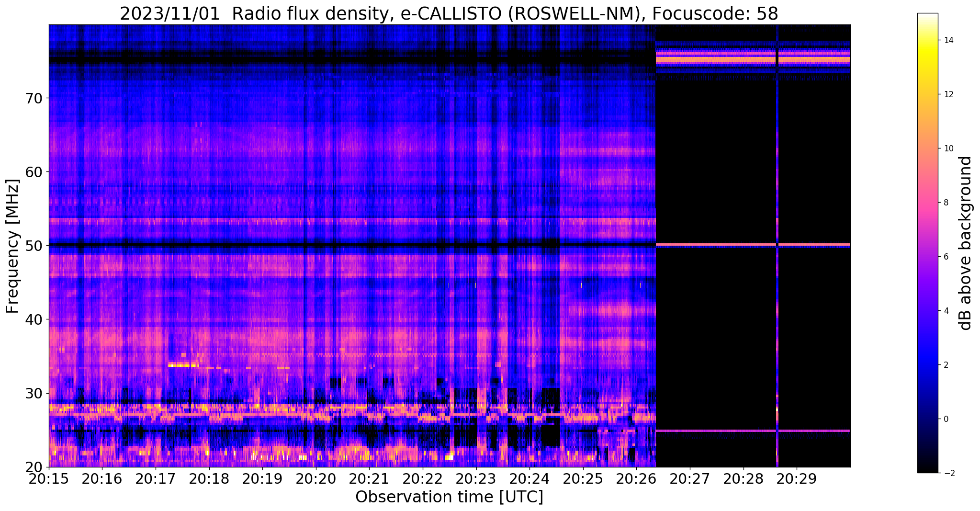Click the 'Frequency [MHz]' axis label
Viewport: 980px width, 511px height.
(13, 246)
